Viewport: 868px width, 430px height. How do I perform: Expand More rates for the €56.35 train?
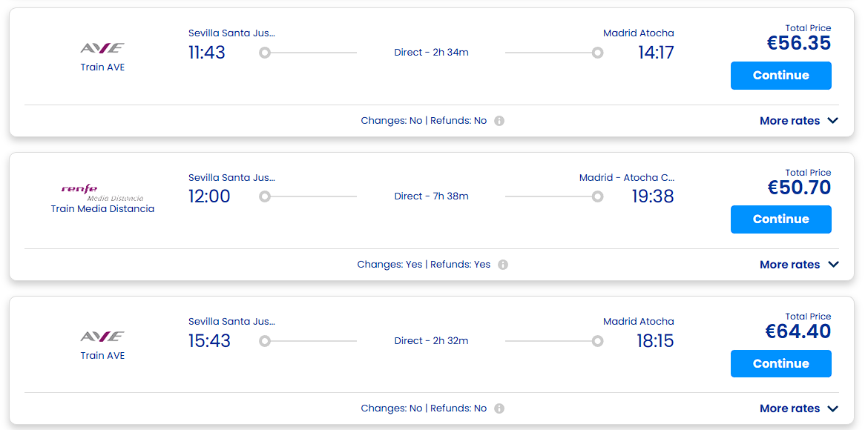pos(798,121)
